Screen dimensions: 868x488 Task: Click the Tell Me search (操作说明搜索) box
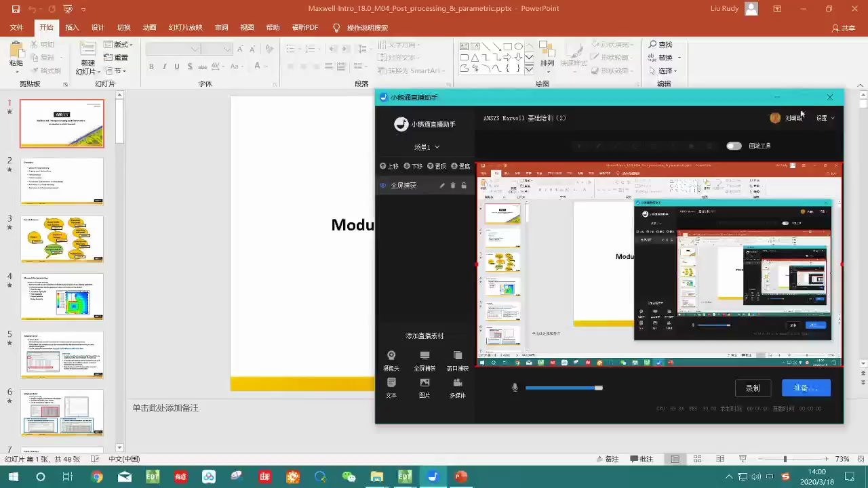(x=360, y=28)
